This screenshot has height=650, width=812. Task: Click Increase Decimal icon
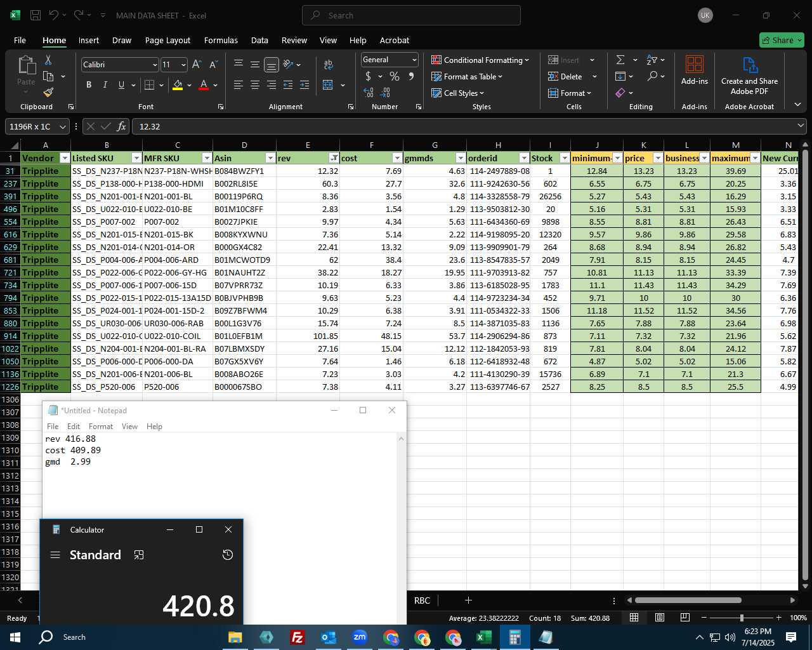coord(369,93)
